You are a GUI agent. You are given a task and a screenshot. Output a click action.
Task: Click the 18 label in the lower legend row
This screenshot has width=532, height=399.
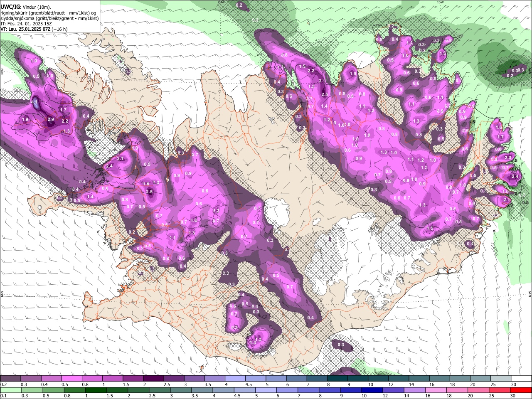coord(448,396)
